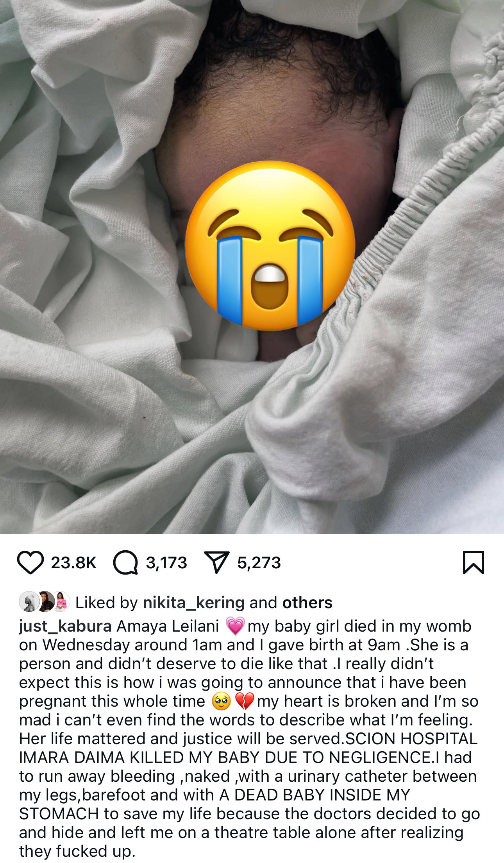The image size is (504, 863).
Task: Tap the 5,273 shares count
Action: [259, 563]
